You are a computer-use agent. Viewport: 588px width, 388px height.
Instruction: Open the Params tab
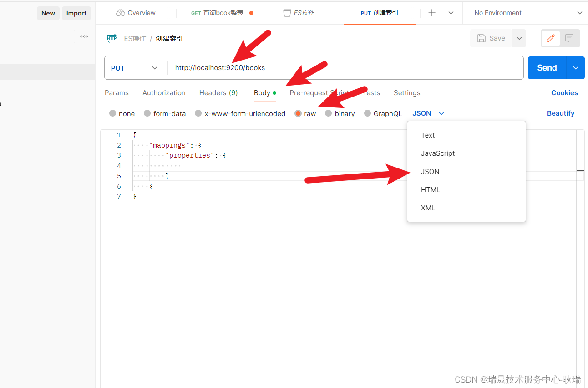point(117,93)
